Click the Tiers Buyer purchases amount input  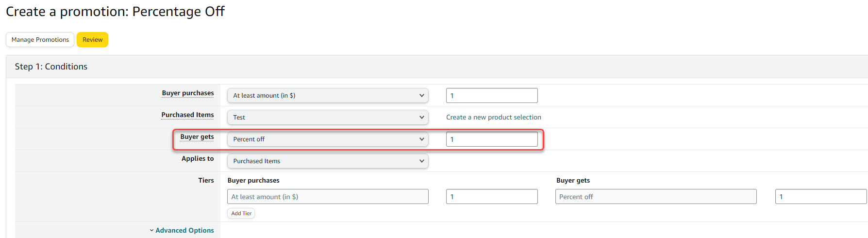pos(491,197)
